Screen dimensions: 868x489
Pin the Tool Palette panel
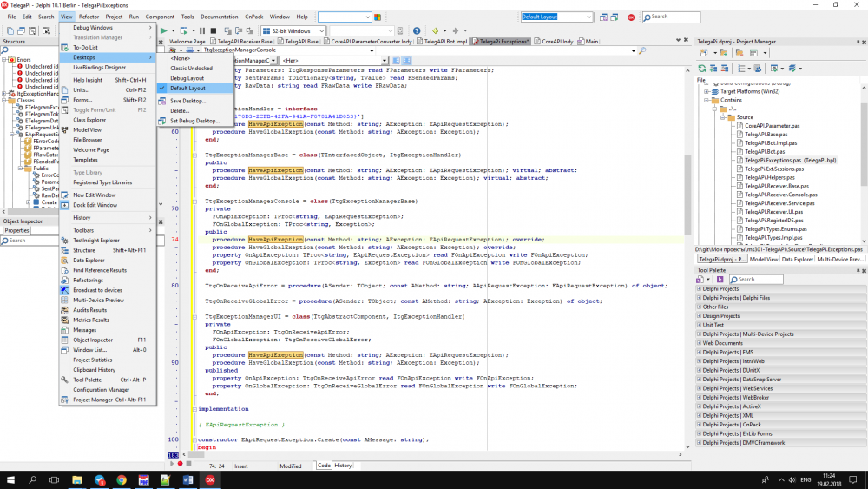(x=858, y=271)
